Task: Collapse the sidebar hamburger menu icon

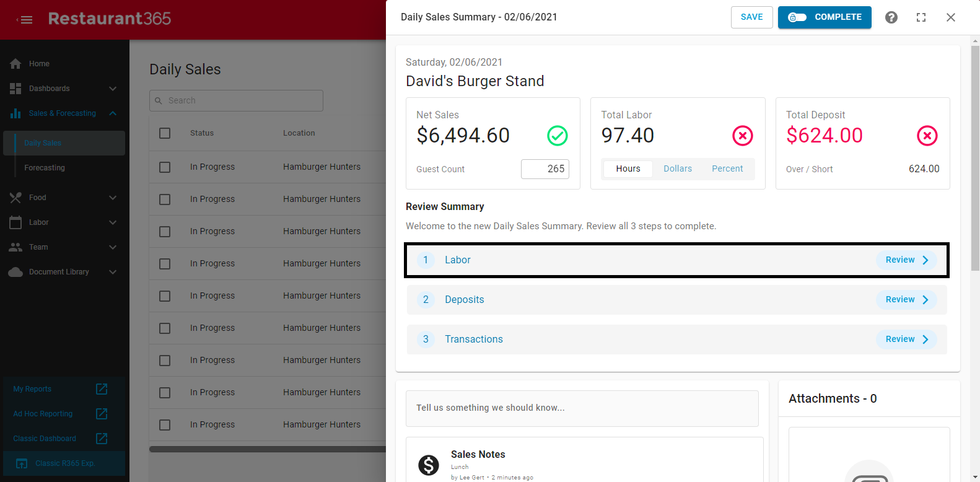Action: point(25,20)
